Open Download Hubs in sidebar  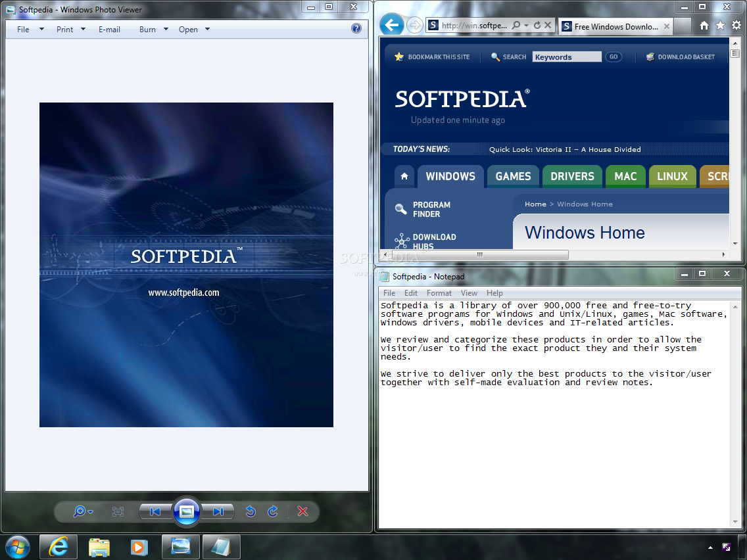pos(425,241)
